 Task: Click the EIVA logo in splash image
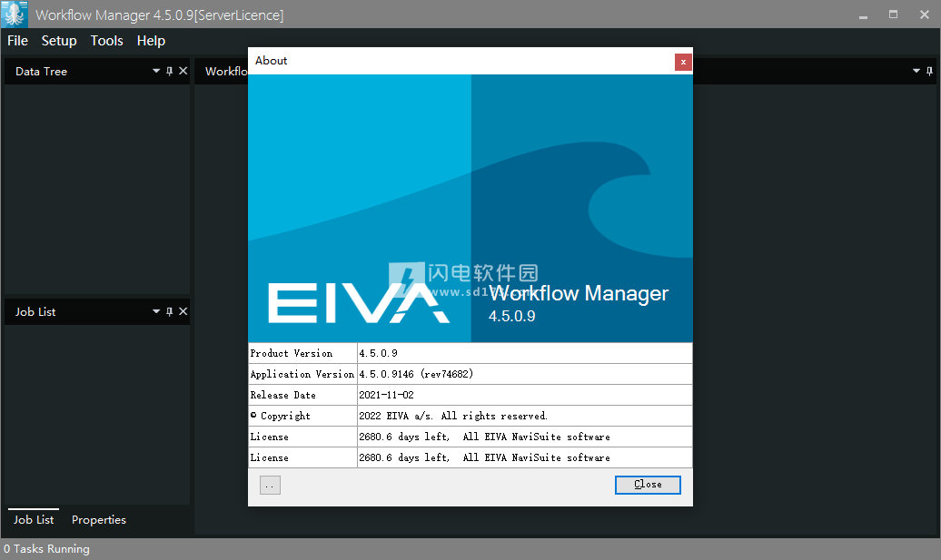click(x=358, y=303)
